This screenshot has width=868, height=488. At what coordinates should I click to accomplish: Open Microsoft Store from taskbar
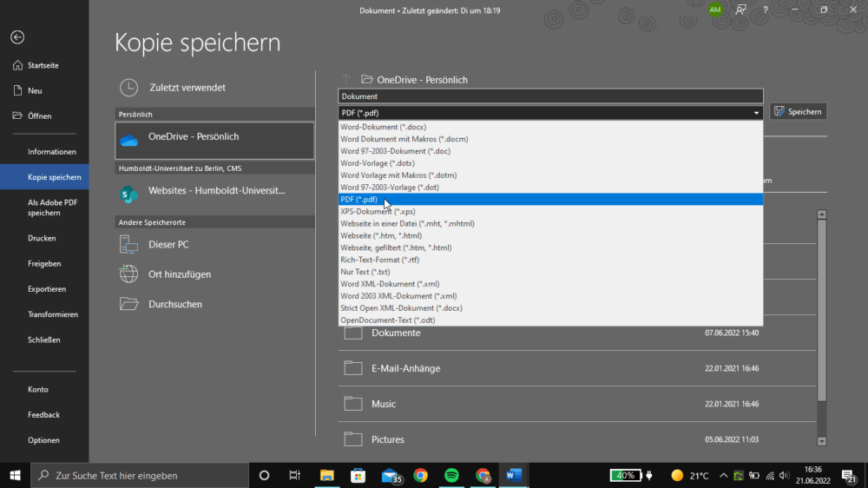pos(358,475)
